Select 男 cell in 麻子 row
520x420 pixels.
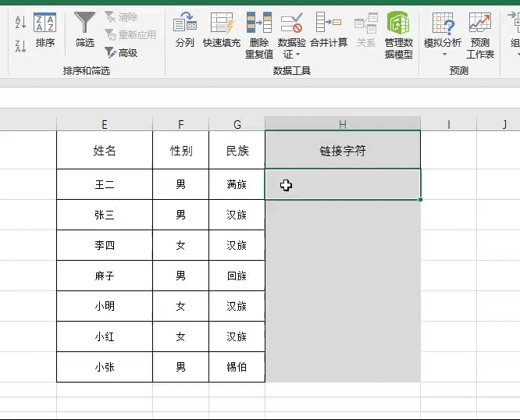tap(180, 276)
